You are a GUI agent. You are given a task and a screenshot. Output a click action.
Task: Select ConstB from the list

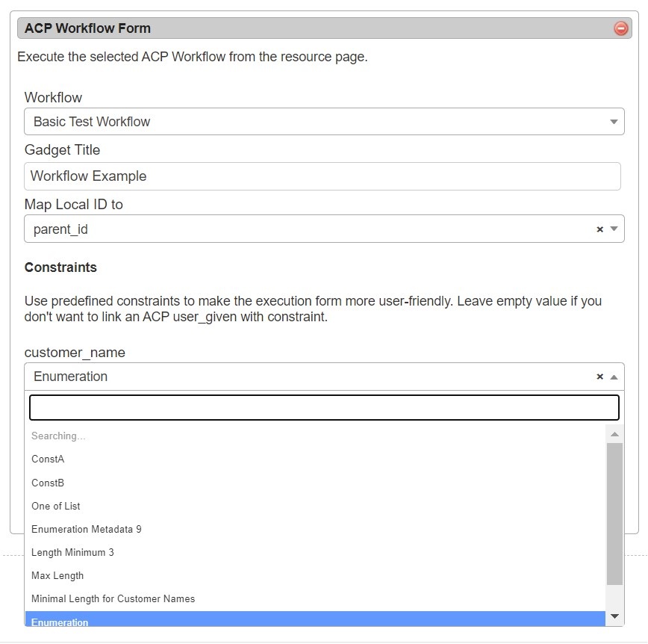48,483
